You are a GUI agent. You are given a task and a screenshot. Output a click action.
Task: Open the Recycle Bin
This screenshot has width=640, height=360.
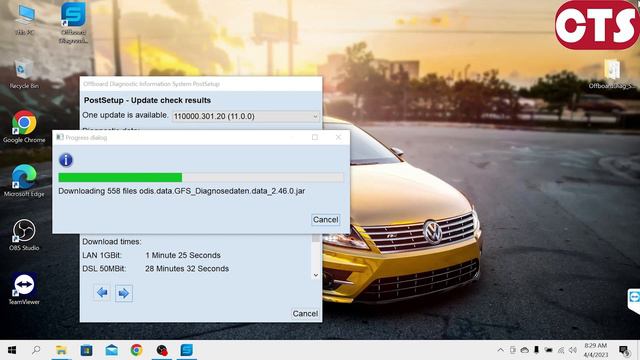coord(24,74)
